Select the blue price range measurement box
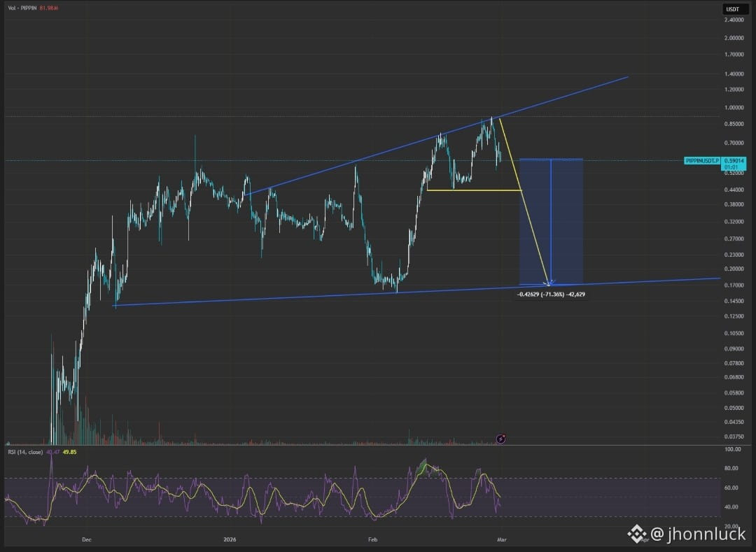 (551, 222)
